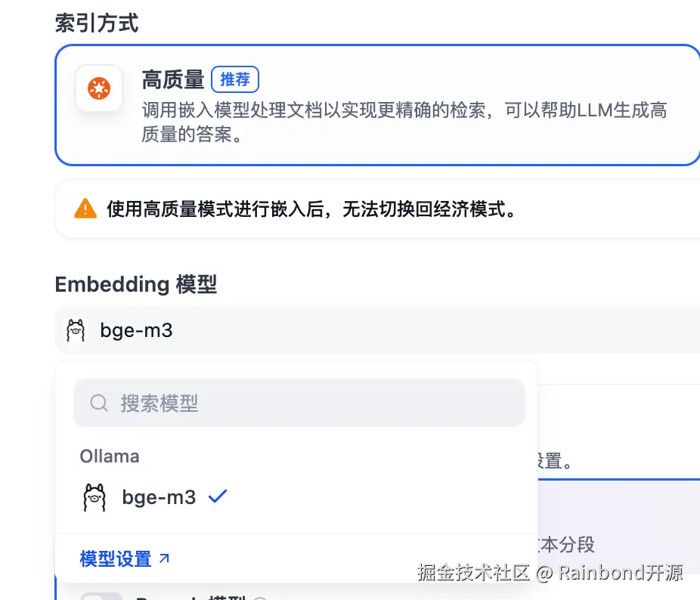Click the yellow warning triangle icon
This screenshot has height=600, width=700.
(x=85, y=209)
